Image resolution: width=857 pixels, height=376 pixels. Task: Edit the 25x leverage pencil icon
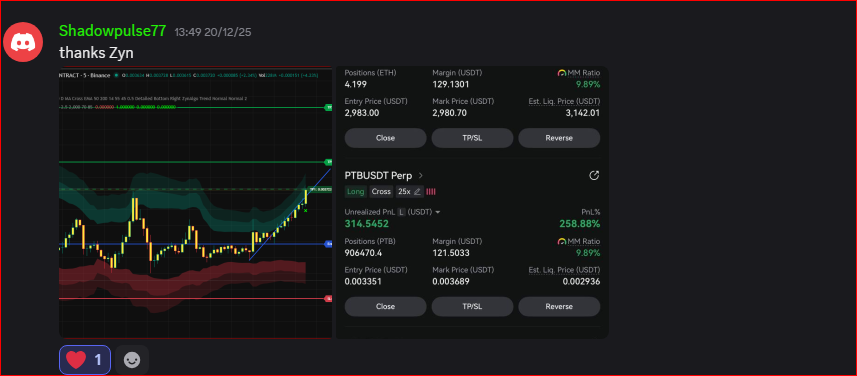418,192
